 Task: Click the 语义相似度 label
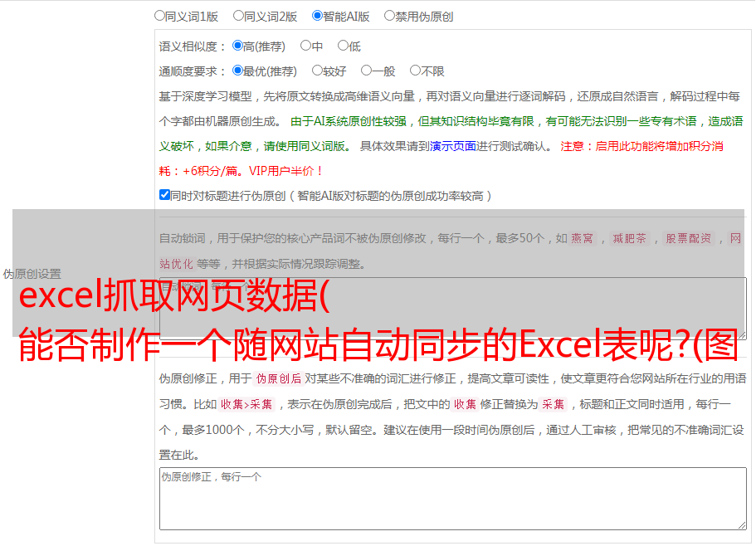(193, 46)
